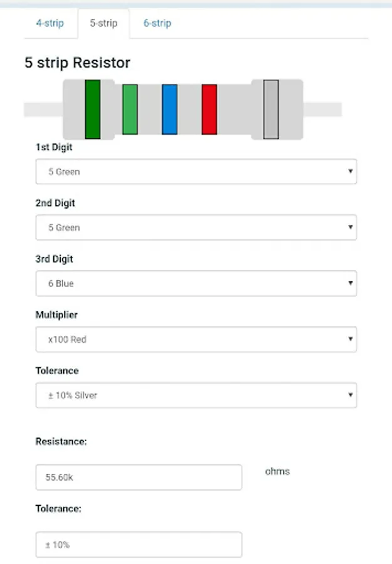Click the Tolerance result field showing 10%
This screenshot has width=392, height=564.
tap(138, 544)
